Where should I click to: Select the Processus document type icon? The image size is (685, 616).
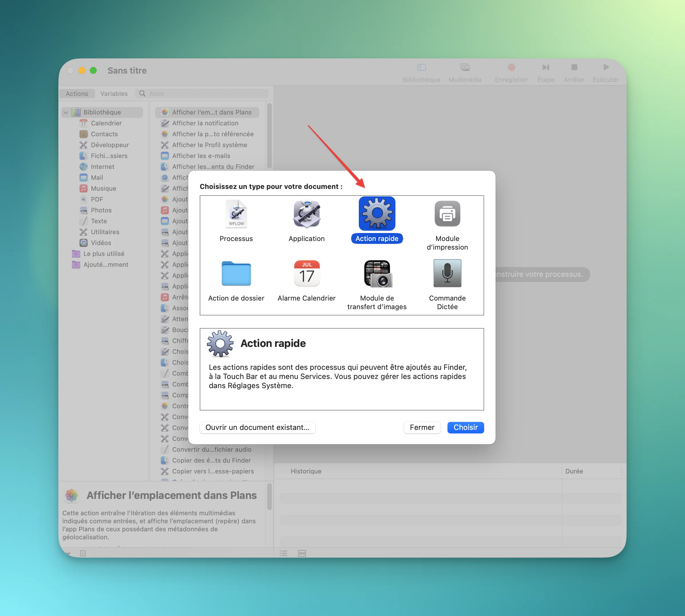(236, 214)
